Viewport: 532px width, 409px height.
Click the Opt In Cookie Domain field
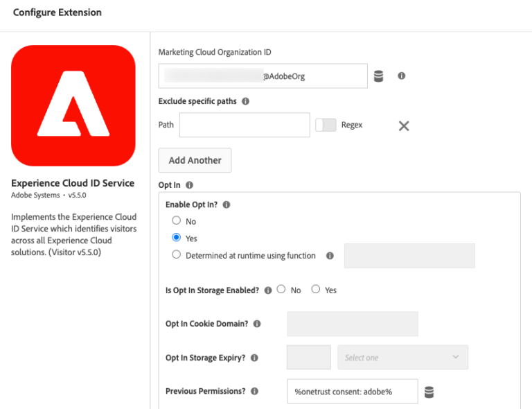(x=353, y=324)
